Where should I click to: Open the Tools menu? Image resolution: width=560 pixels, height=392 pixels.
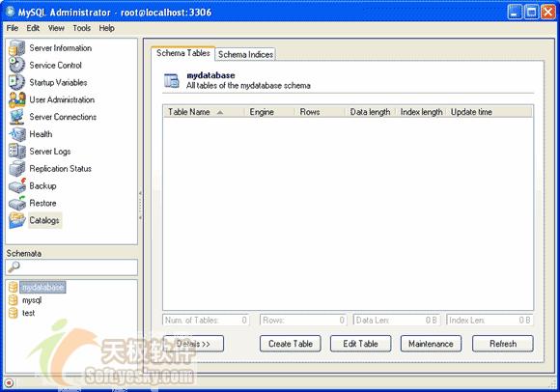(81, 28)
